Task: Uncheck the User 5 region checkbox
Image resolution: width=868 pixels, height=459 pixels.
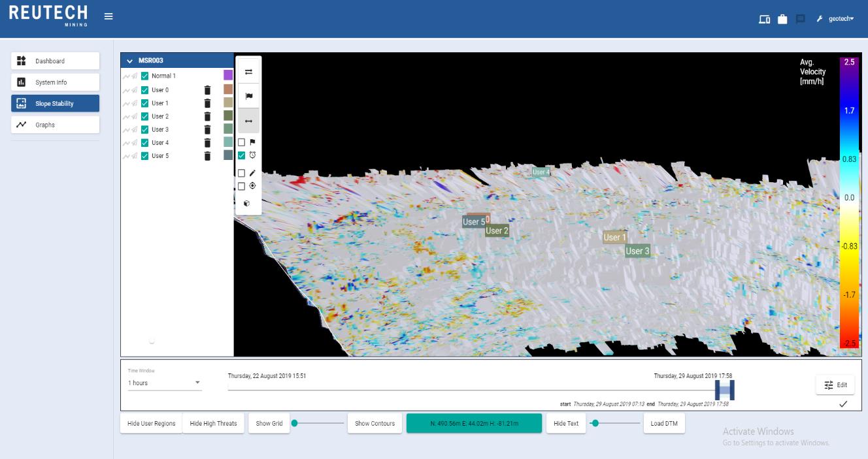Action: click(x=145, y=155)
